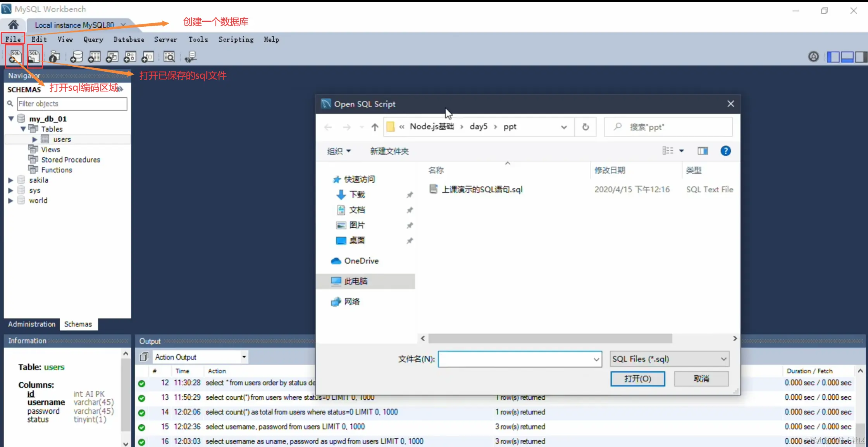Click the Workbench home icon
Image resolution: width=868 pixels, height=447 pixels.
13,25
